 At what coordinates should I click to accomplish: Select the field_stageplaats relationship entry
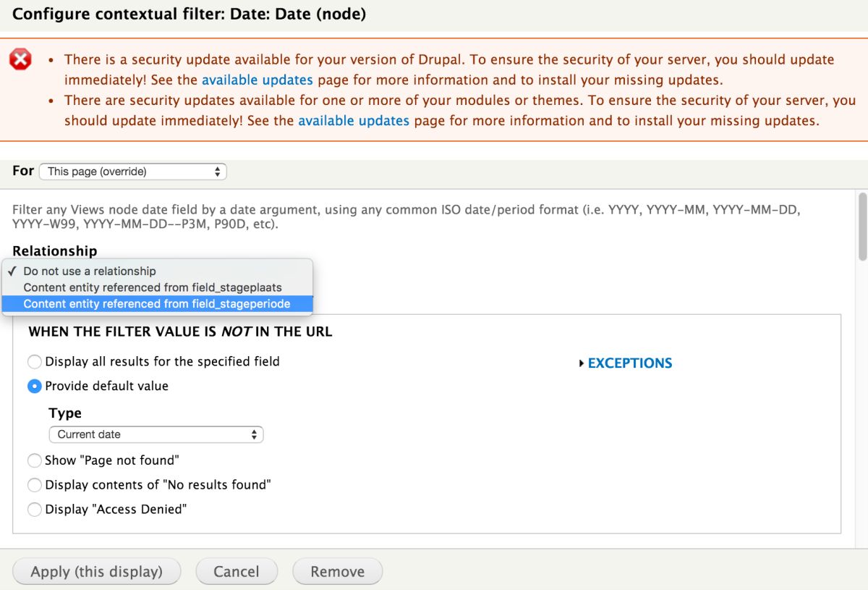153,287
